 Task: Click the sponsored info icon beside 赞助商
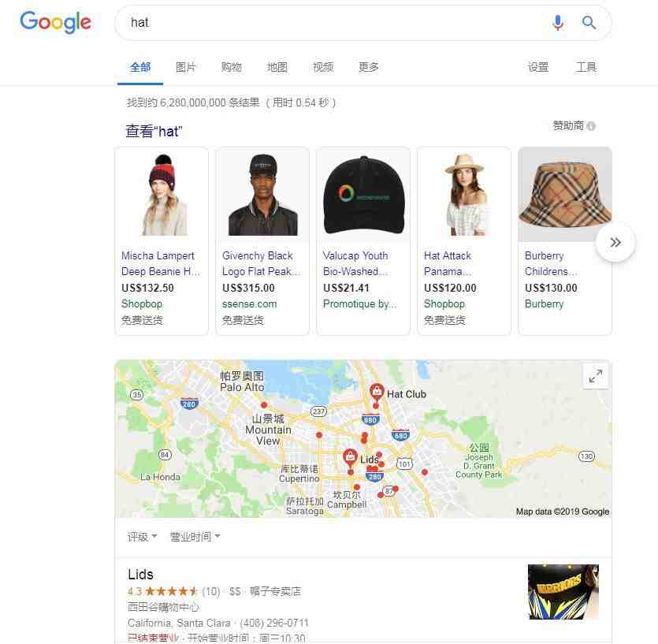591,126
